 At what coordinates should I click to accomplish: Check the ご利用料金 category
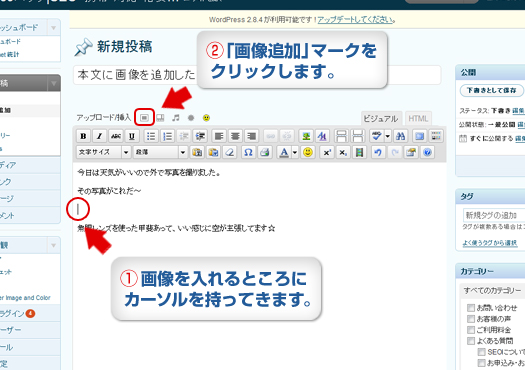tap(471, 330)
